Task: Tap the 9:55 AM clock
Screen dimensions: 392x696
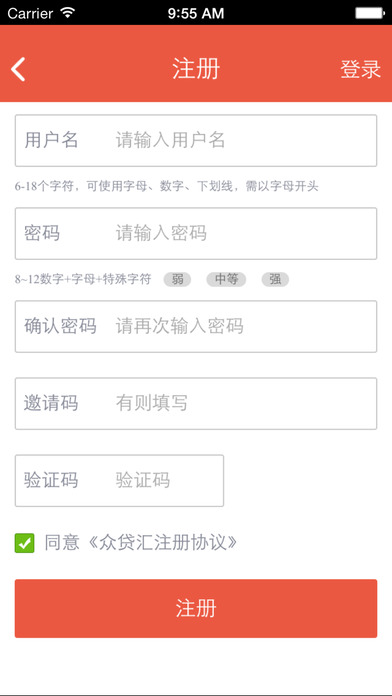Action: click(x=196, y=13)
